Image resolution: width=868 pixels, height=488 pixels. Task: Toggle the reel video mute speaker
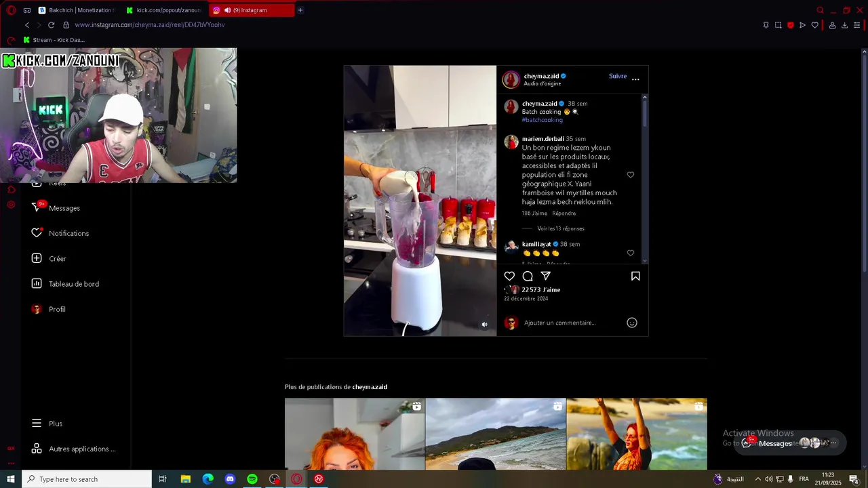click(x=484, y=325)
